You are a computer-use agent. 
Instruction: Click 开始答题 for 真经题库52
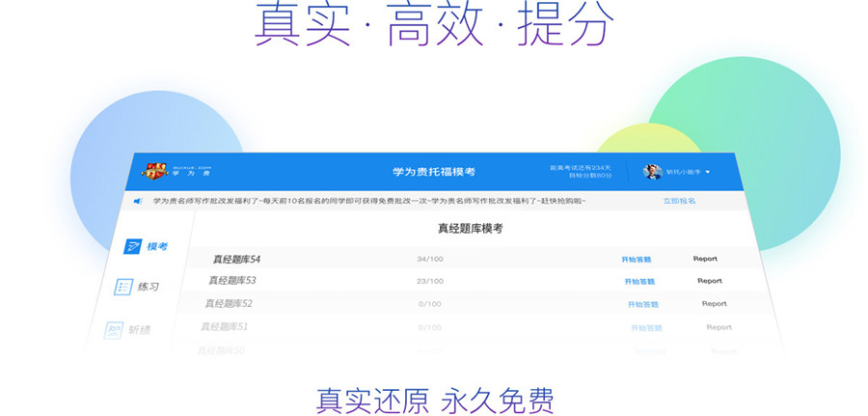(x=643, y=304)
